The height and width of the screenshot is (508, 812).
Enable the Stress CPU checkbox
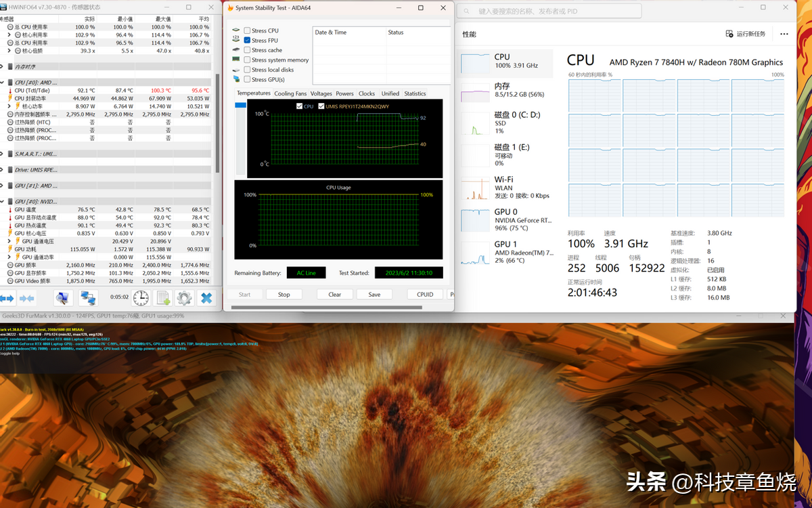pyautogui.click(x=247, y=30)
